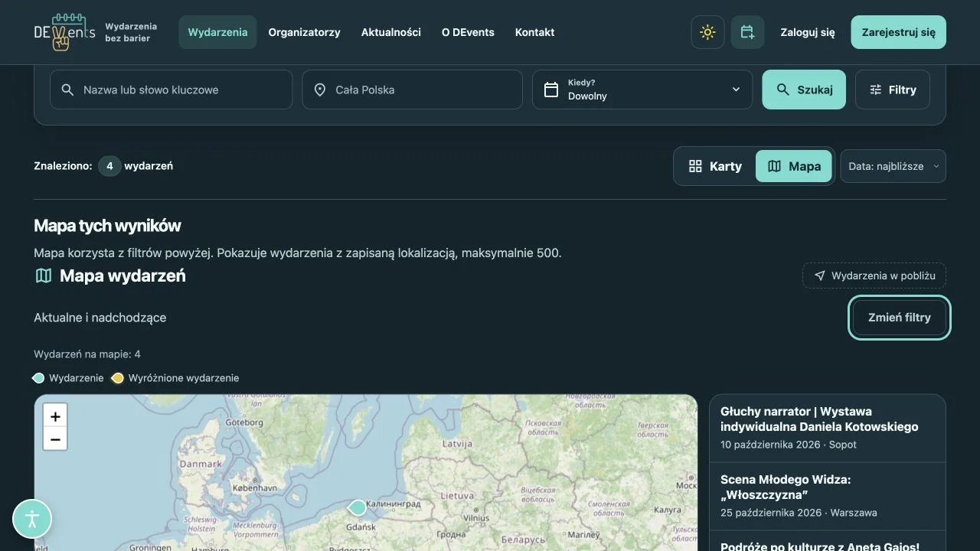The image size is (980, 551).
Task: Click the Cała Polska location field
Action: 413,90
